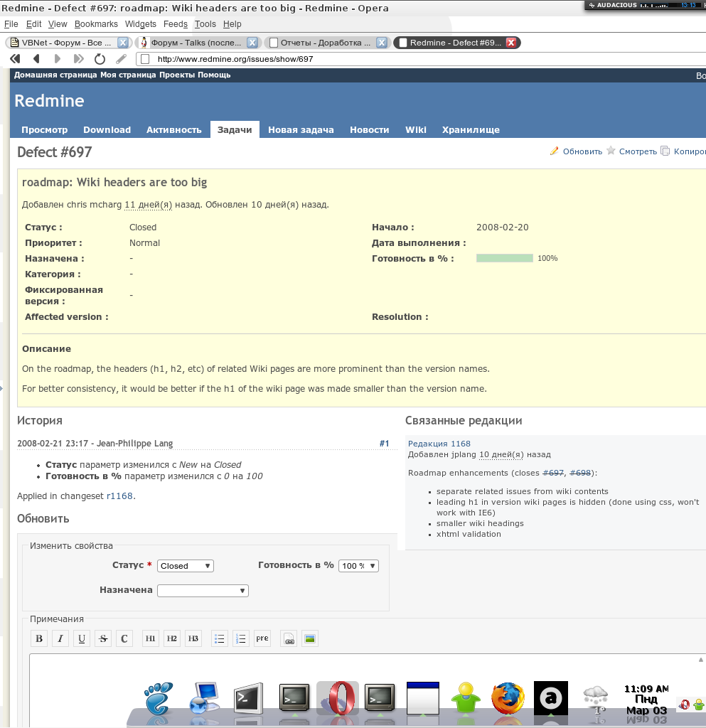
Task: Open the Widgets menu
Action: pos(141,24)
